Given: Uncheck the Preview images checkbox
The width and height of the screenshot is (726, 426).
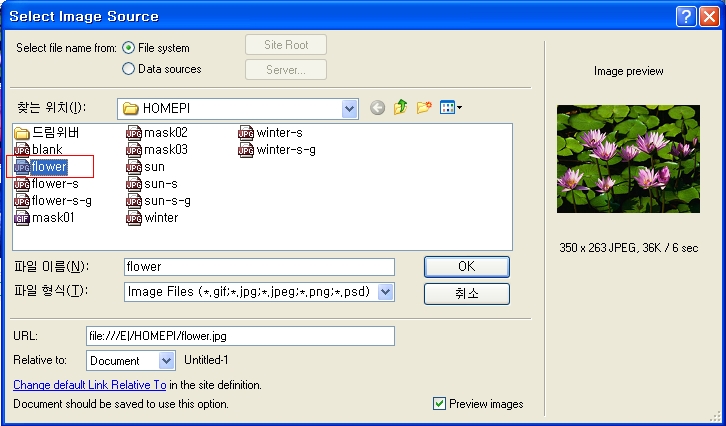Looking at the screenshot, I should [439, 404].
